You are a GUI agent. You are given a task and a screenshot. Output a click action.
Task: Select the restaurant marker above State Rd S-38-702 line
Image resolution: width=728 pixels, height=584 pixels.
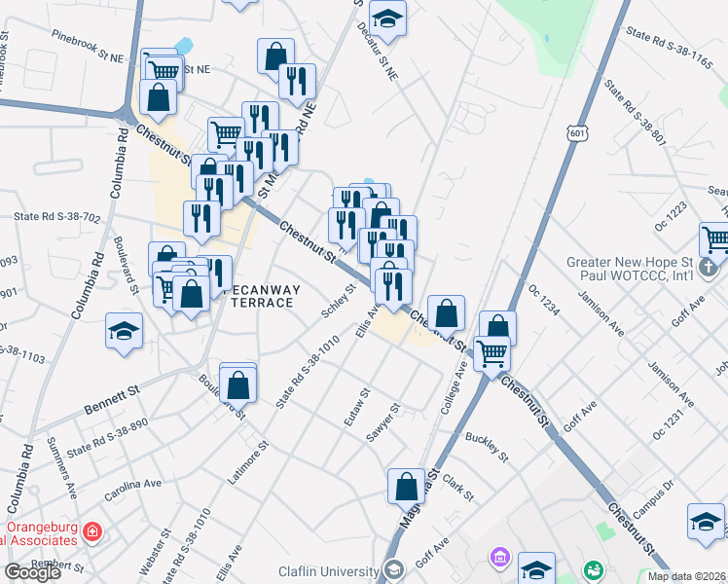pyautogui.click(x=201, y=219)
